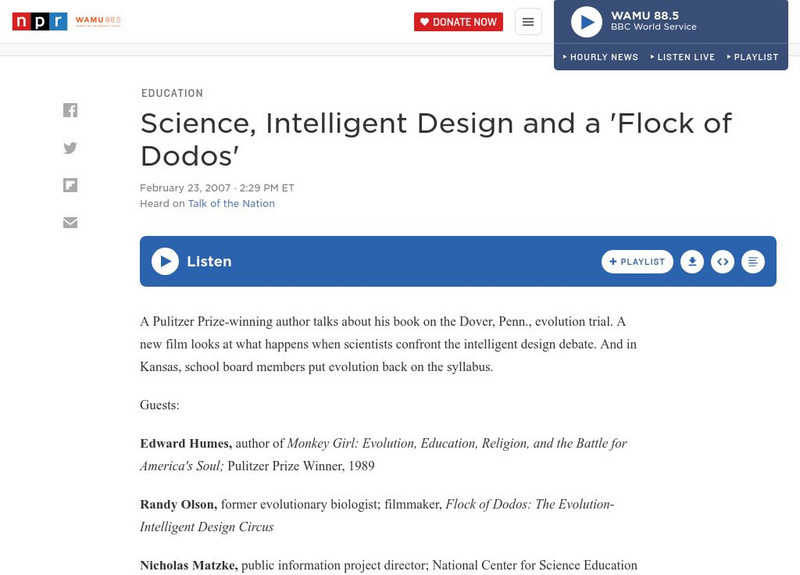Play WAMU 88.5 live stream

tap(587, 21)
